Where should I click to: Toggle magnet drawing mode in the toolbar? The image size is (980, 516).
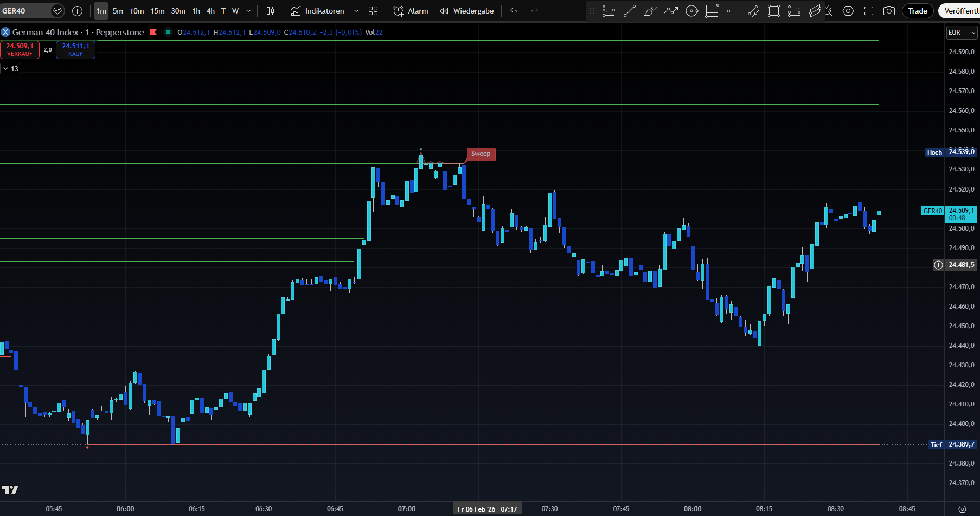pyautogui.click(x=830, y=11)
